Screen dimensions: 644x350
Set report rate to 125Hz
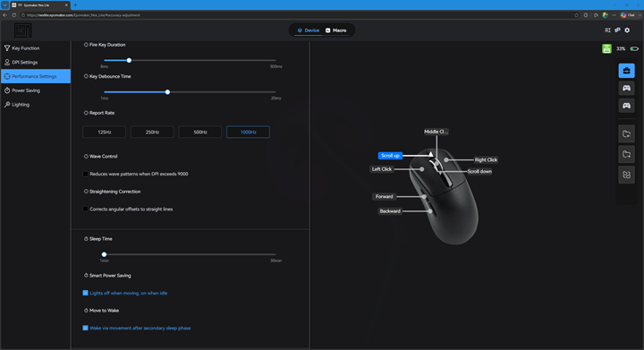coord(105,132)
